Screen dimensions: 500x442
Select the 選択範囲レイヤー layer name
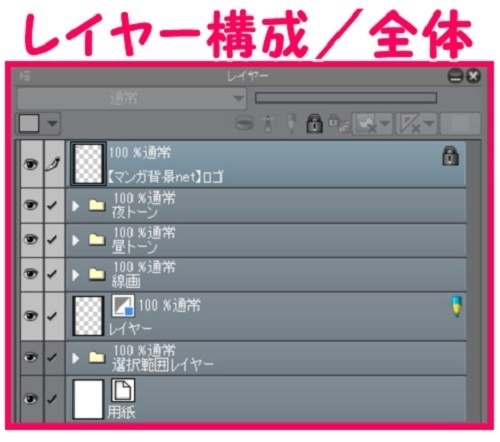tap(162, 365)
